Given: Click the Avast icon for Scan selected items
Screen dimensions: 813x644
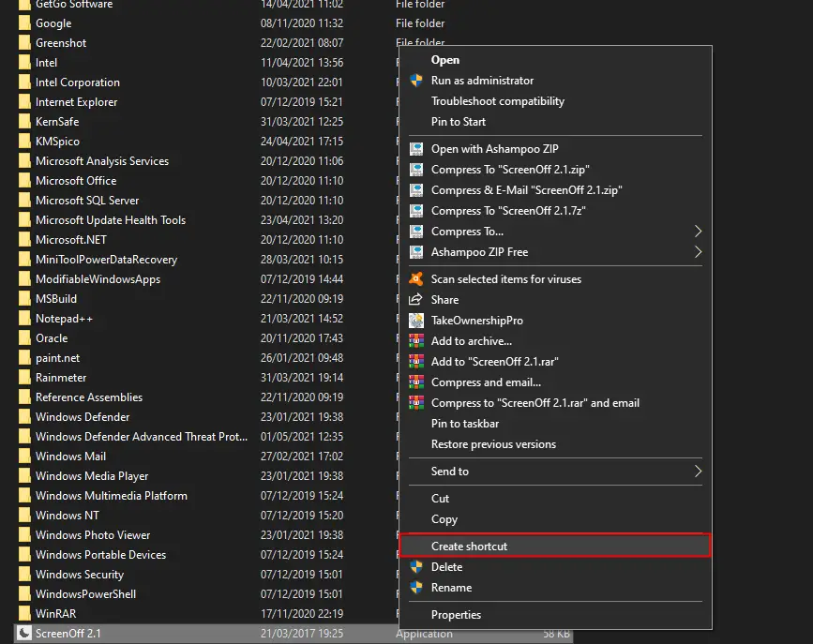Looking at the screenshot, I should tap(416, 279).
